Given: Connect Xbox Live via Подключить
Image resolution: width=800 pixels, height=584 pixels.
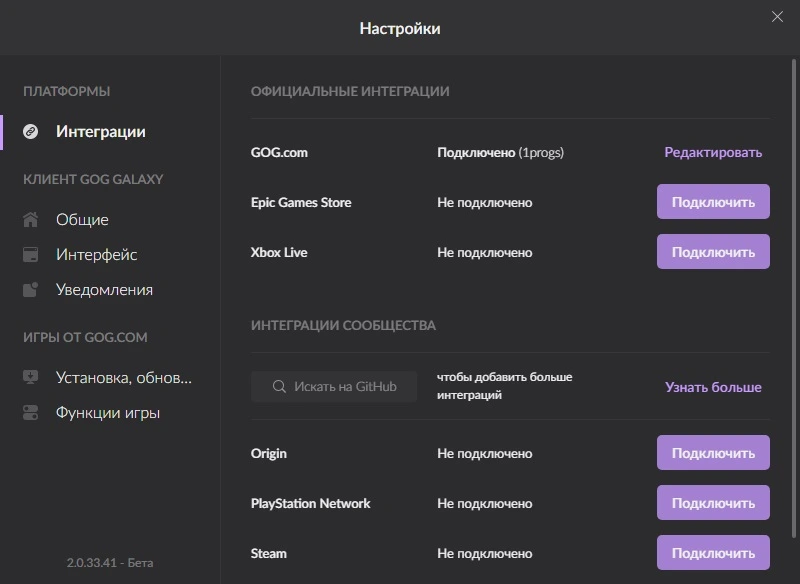Looking at the screenshot, I should [x=713, y=252].
